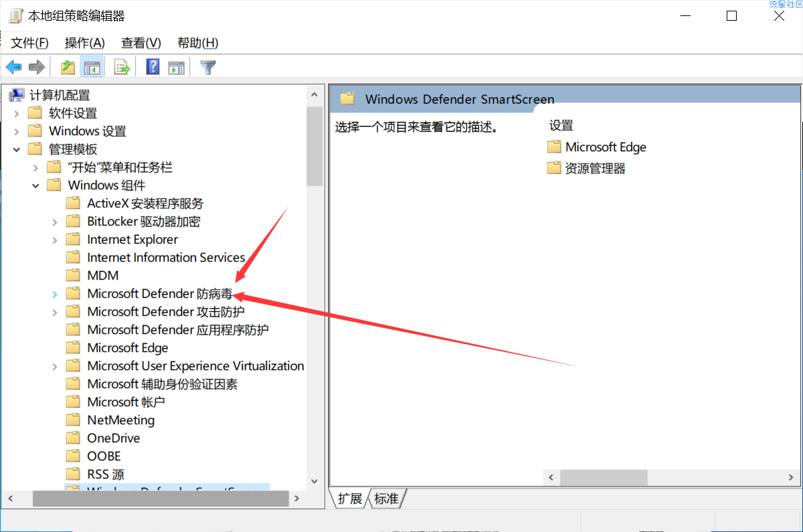Open the Help question mark icon
Image resolution: width=803 pixels, height=532 pixels.
[153, 67]
